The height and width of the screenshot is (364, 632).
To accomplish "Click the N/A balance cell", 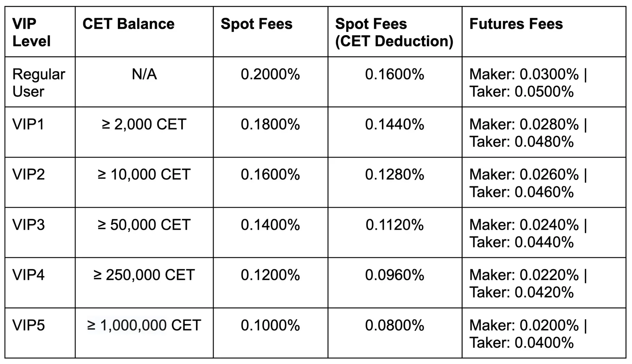I will click(144, 82).
